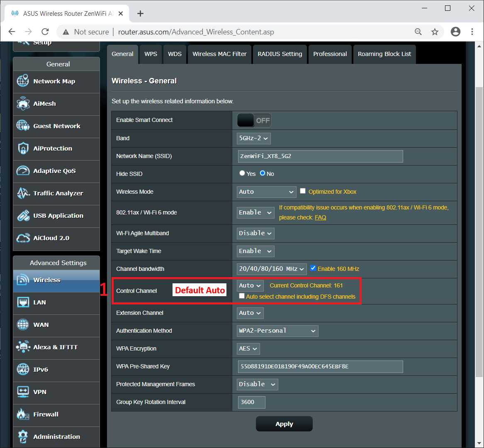Check Auto select channel including DFS channels

pyautogui.click(x=242, y=296)
